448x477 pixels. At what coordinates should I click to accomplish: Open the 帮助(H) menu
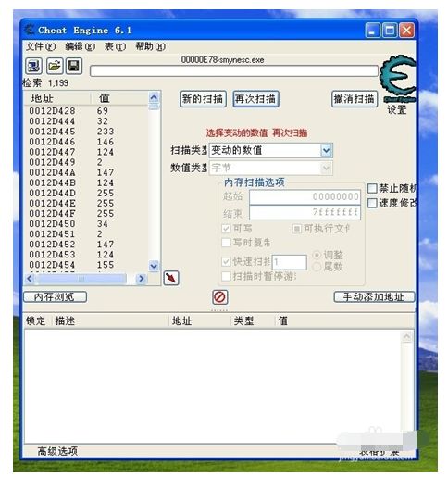click(150, 46)
